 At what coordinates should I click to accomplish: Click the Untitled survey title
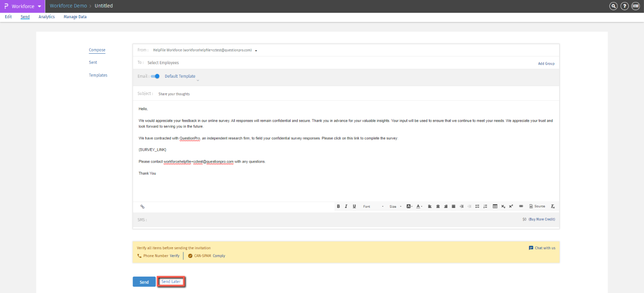(x=104, y=6)
